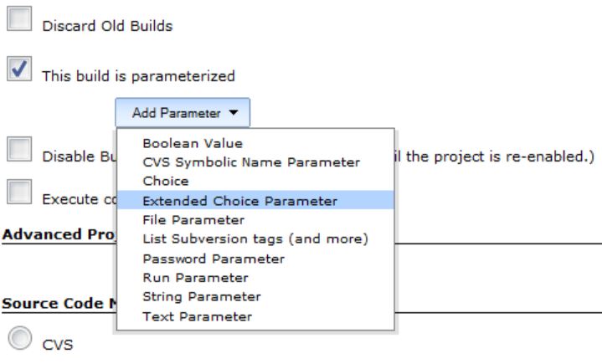Select CVS Symbolic Name Parameter option

coord(251,162)
